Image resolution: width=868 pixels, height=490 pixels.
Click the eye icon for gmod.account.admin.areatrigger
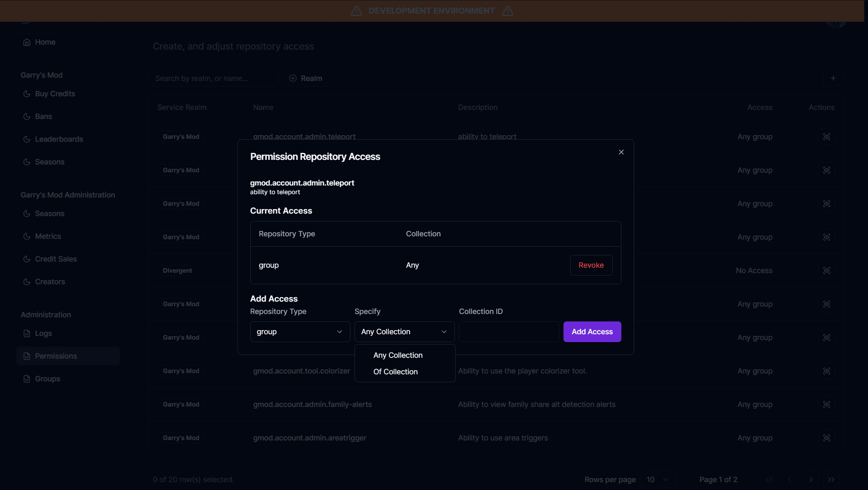827,438
